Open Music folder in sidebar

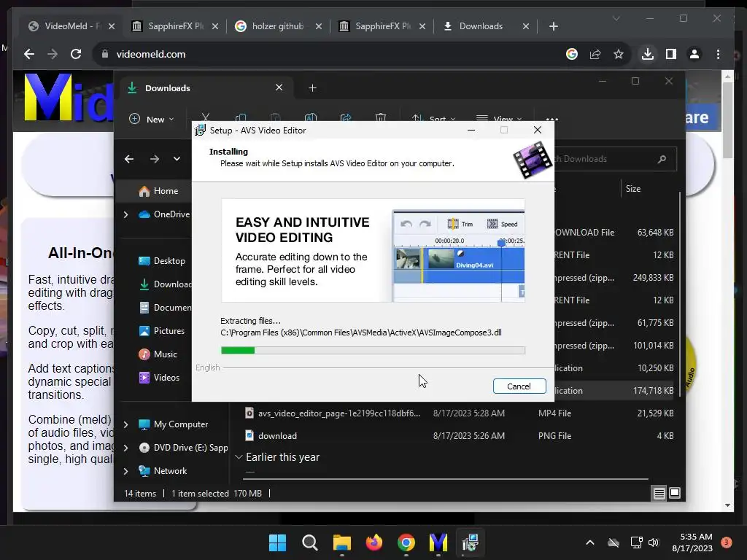[158, 354]
